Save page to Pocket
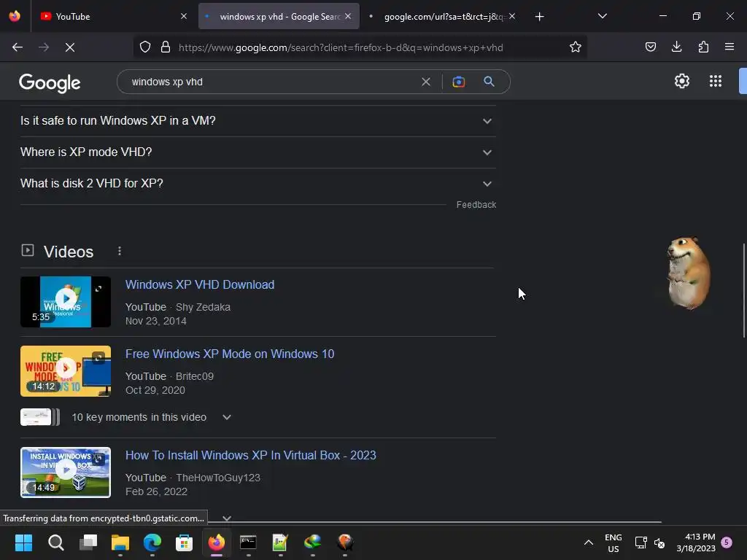 point(650,47)
